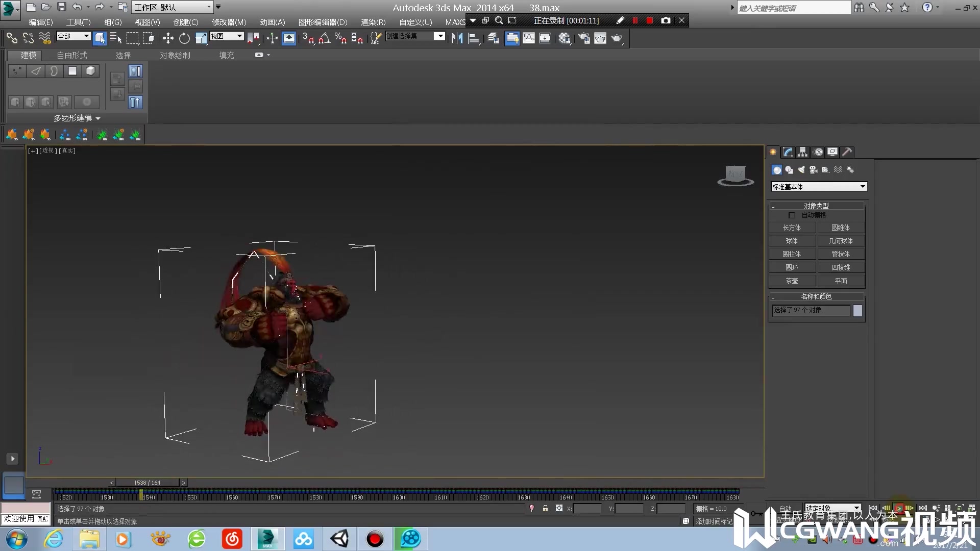Open the 视图 reference coordinate dropdown
The height and width of the screenshot is (551, 980).
(x=227, y=36)
